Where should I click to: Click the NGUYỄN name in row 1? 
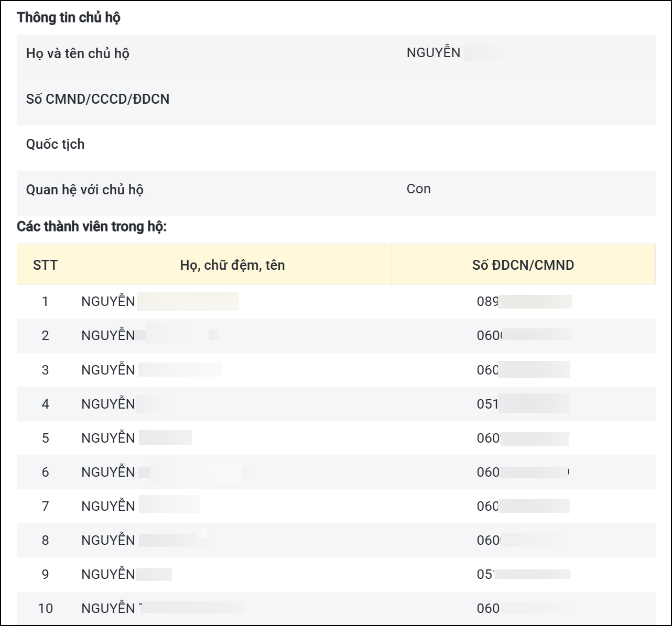pyautogui.click(x=160, y=302)
